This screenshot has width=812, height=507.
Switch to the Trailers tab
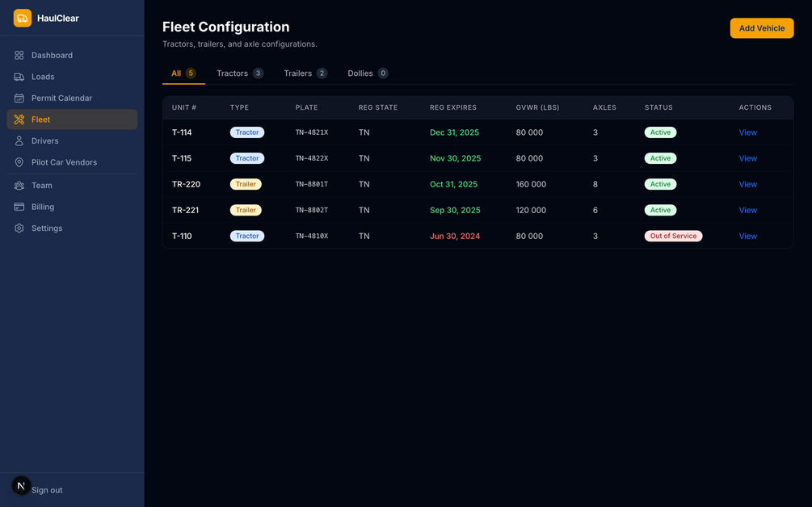pos(305,73)
